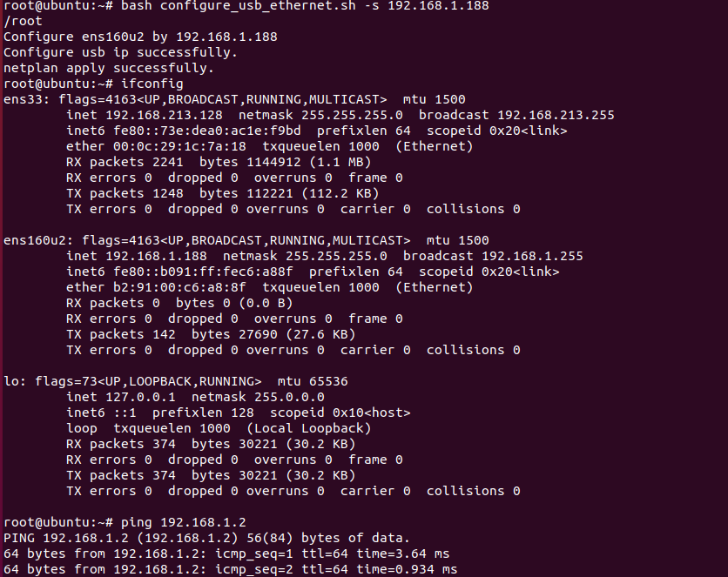Click the "/root" output line

[x=23, y=21]
